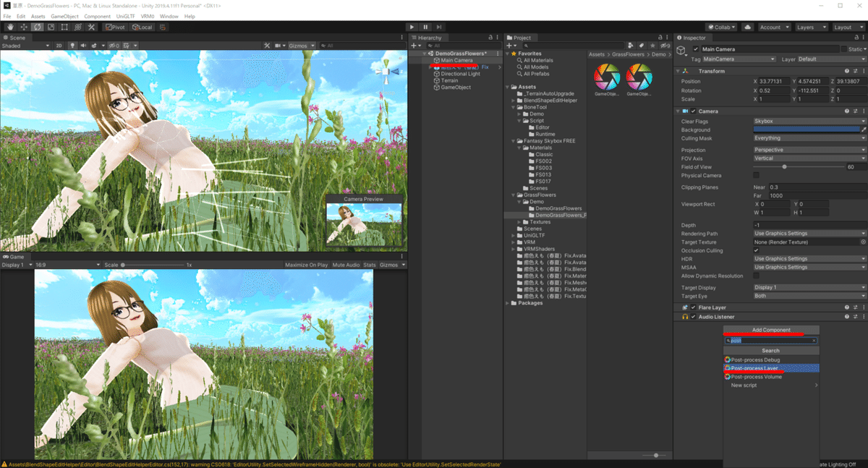Viewport: 868px width, 468px height.
Task: Open Camera component help icon
Action: pos(846,111)
